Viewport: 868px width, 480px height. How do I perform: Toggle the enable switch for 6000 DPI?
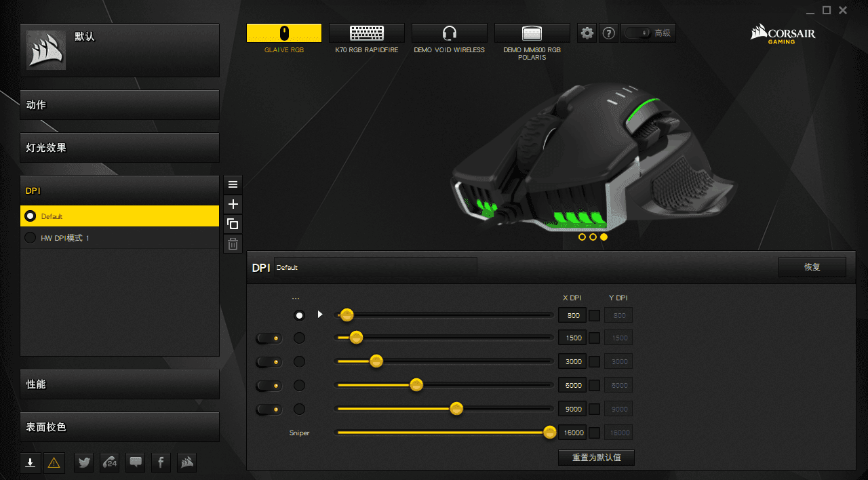(269, 385)
